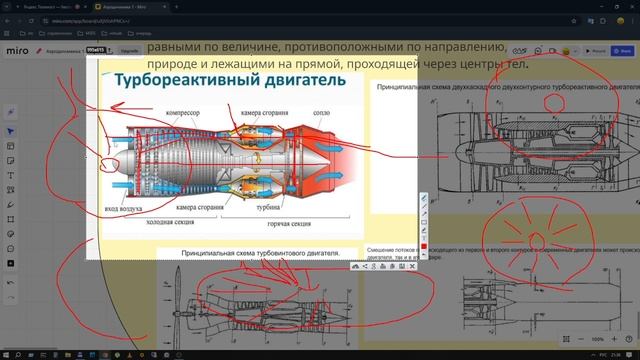Open more apps plus button in sidebar
The height and width of the screenshot is (360, 640).
pyautogui.click(x=11, y=264)
